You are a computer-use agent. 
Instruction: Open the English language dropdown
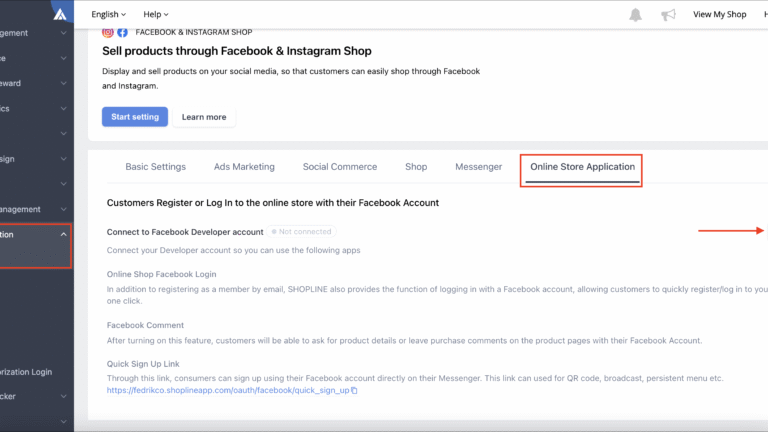(108, 14)
